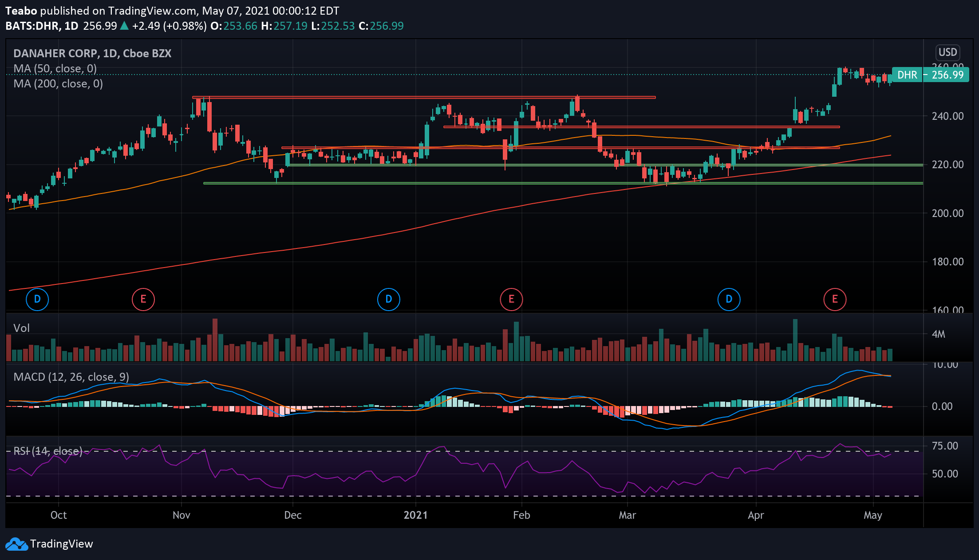Click the Feb label on the time axis

click(x=521, y=515)
